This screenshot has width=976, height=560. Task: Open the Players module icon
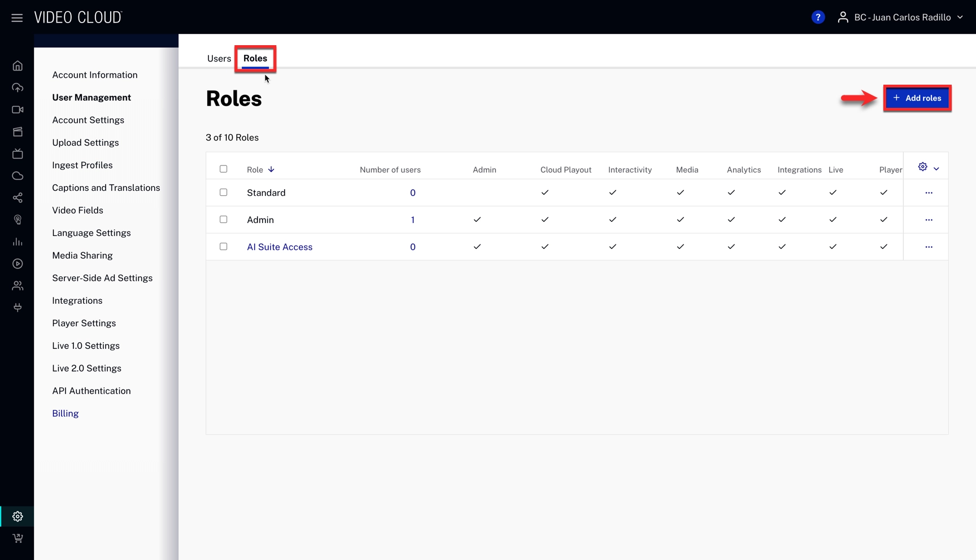[18, 264]
